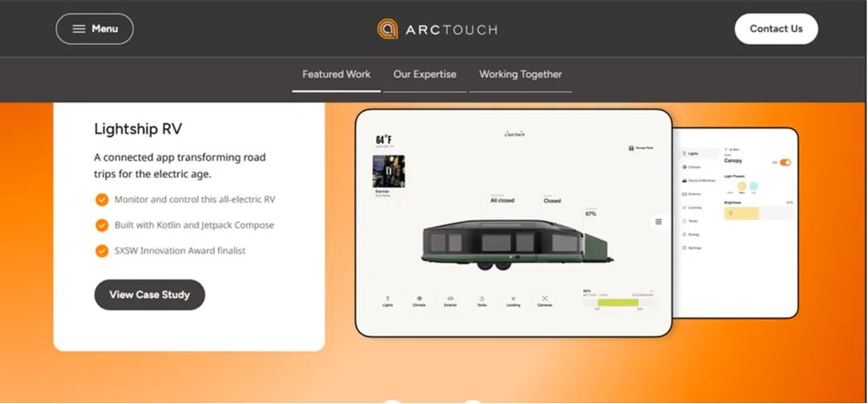Tap the Lights icon in the RV app
The height and width of the screenshot is (404, 868).
tap(387, 300)
